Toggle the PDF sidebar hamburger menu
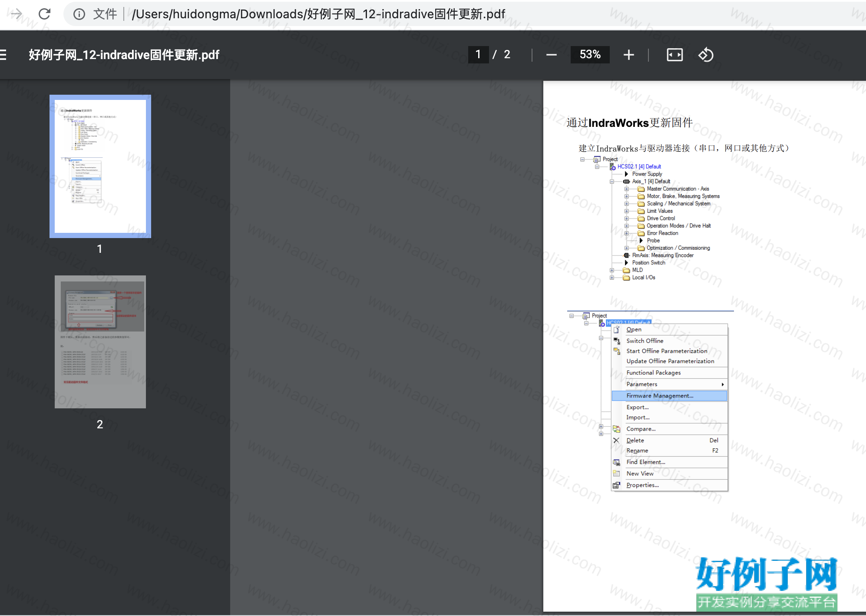This screenshot has width=866, height=616. (3, 55)
